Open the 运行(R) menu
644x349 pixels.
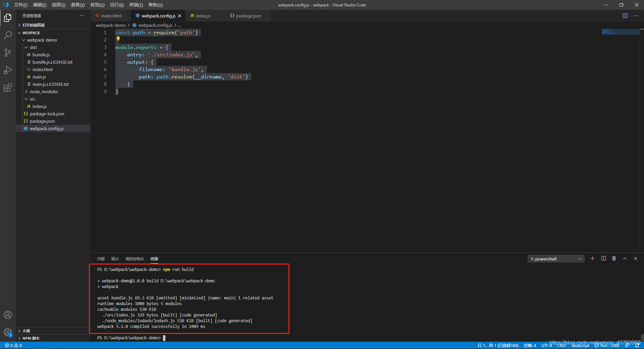[x=117, y=5]
